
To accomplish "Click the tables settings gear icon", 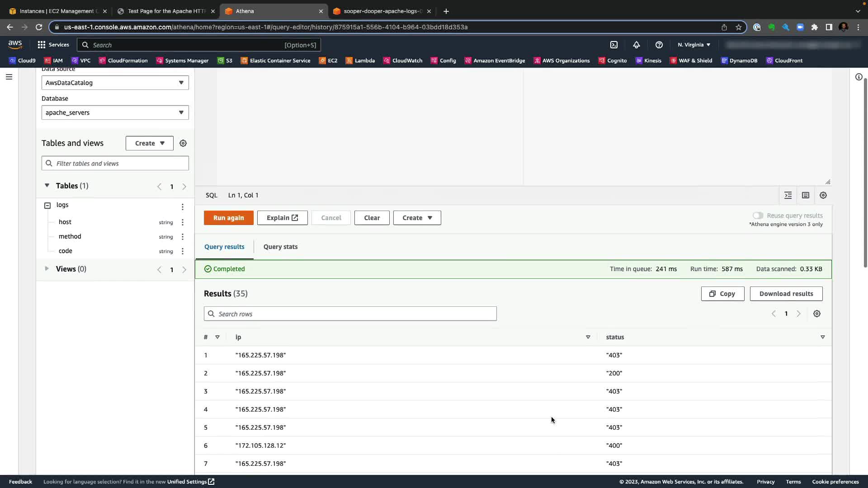I will click(x=183, y=143).
